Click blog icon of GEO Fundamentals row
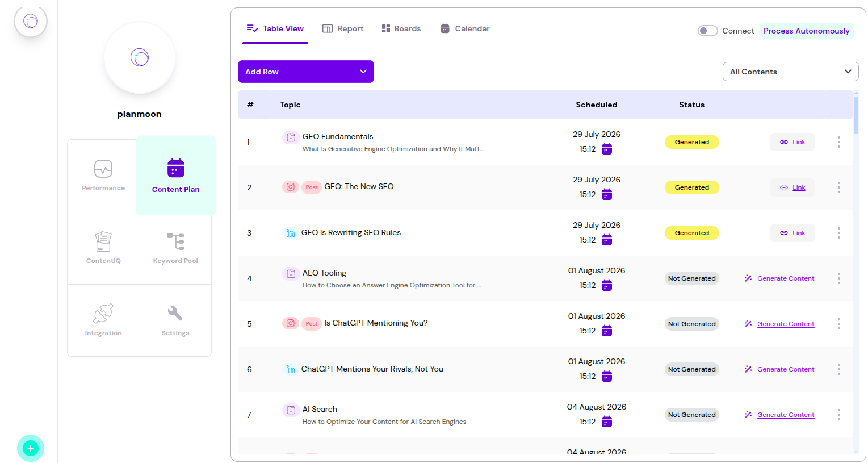 click(291, 137)
